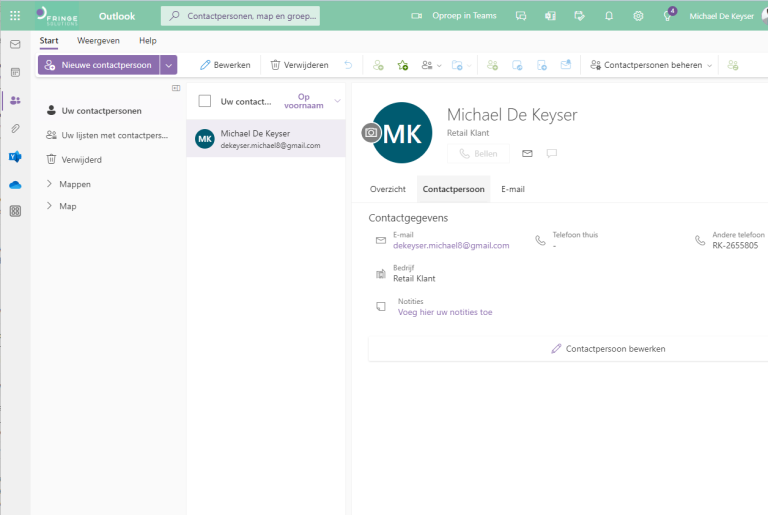Open Nieuwe contactpersoon dropdown arrow

point(168,65)
